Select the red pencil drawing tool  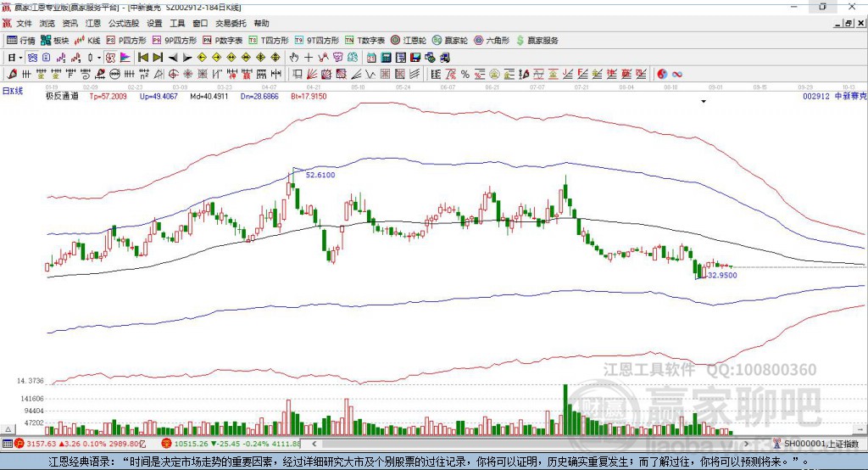pos(12,74)
